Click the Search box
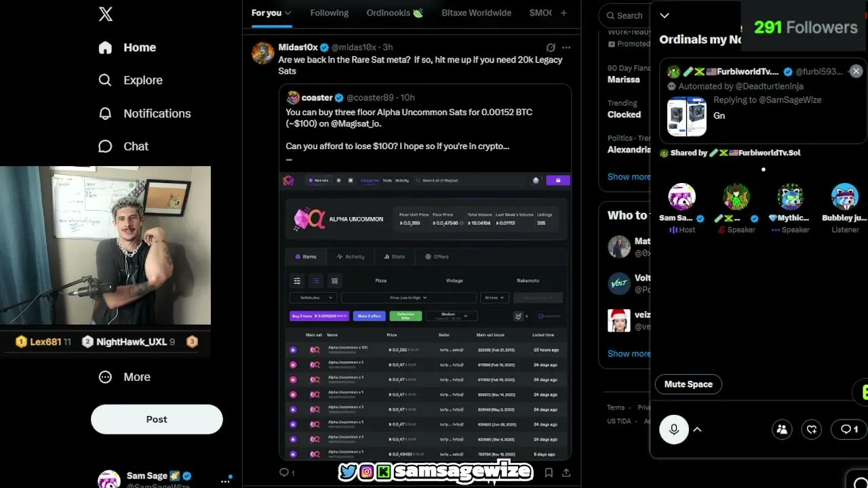This screenshot has height=488, width=868. click(625, 15)
